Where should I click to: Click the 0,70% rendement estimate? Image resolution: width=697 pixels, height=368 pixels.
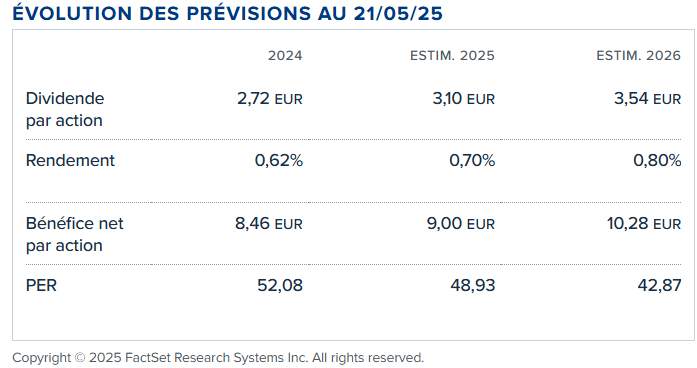[472, 160]
